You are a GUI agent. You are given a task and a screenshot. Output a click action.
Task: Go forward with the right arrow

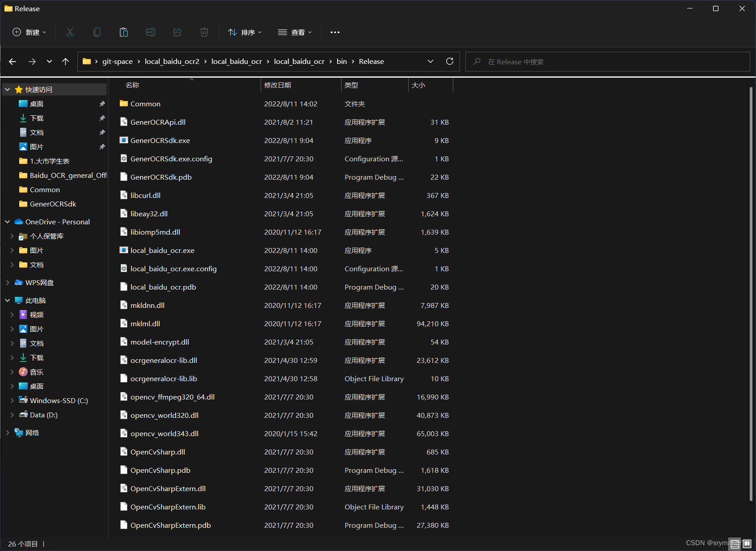[32, 62]
